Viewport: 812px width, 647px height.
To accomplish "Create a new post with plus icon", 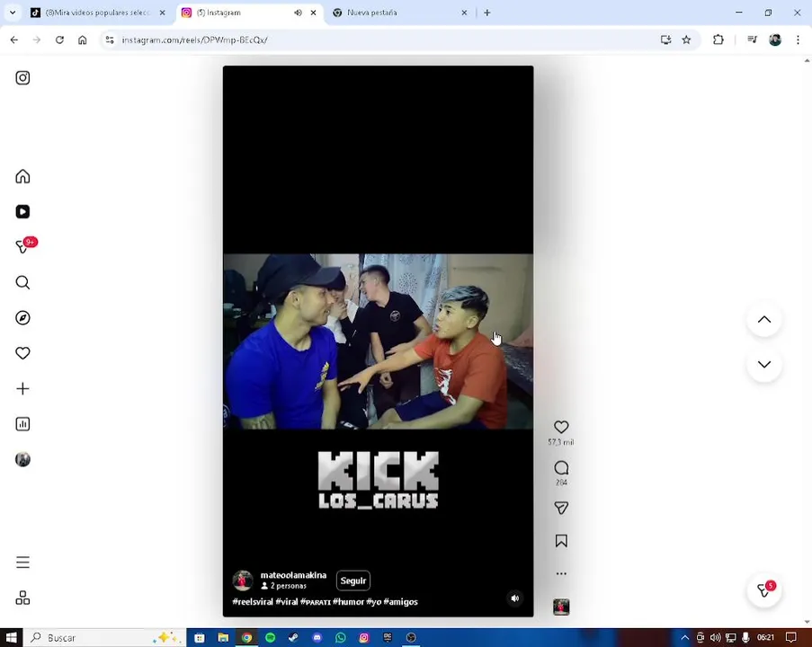I will (22, 389).
